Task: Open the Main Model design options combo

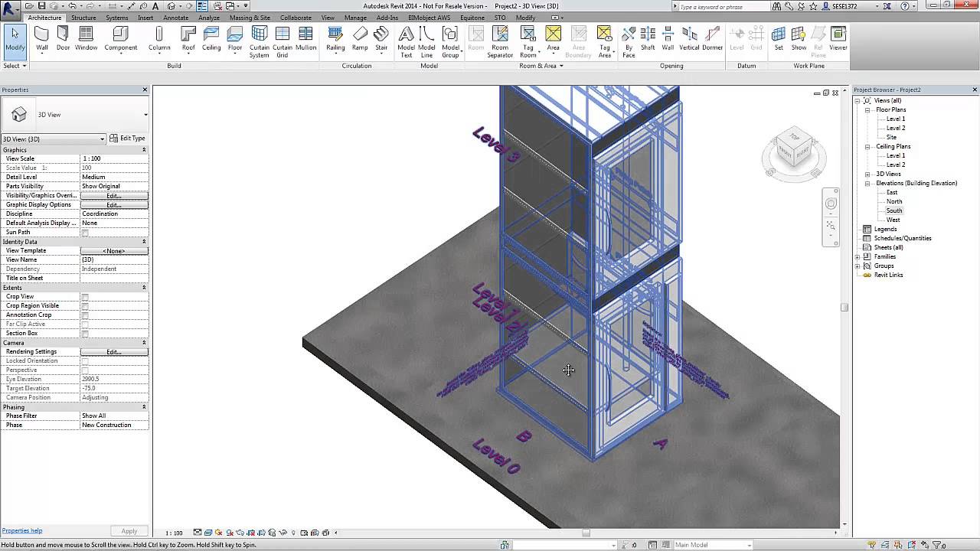Action: coord(712,545)
